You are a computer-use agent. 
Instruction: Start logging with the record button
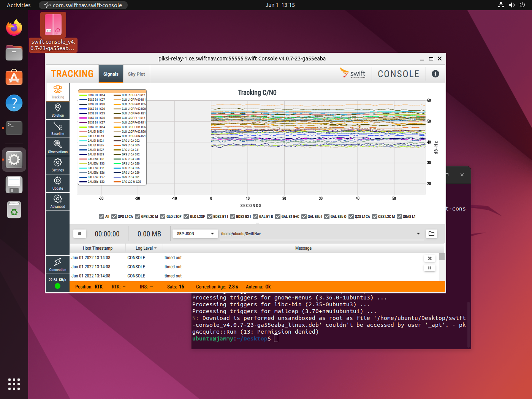pos(79,234)
